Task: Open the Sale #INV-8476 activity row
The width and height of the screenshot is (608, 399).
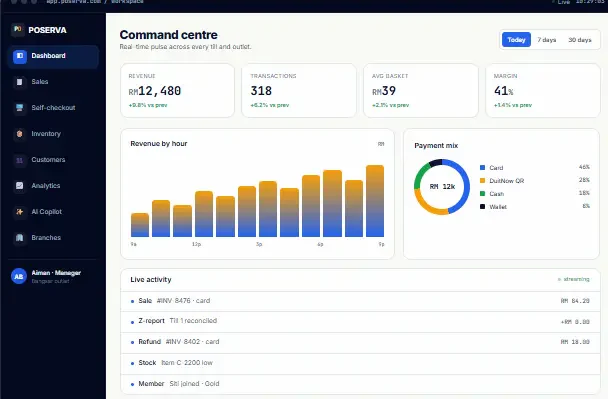Action: (x=360, y=301)
